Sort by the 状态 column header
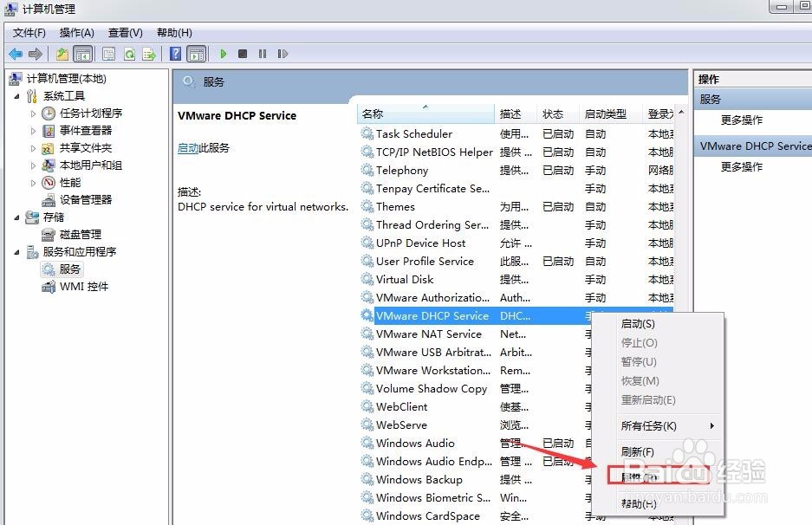812x525 pixels. pos(558,113)
